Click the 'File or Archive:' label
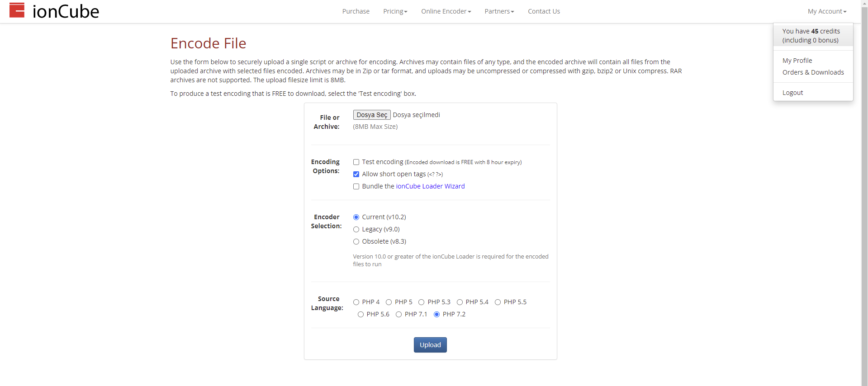The height and width of the screenshot is (386, 868). click(x=327, y=122)
